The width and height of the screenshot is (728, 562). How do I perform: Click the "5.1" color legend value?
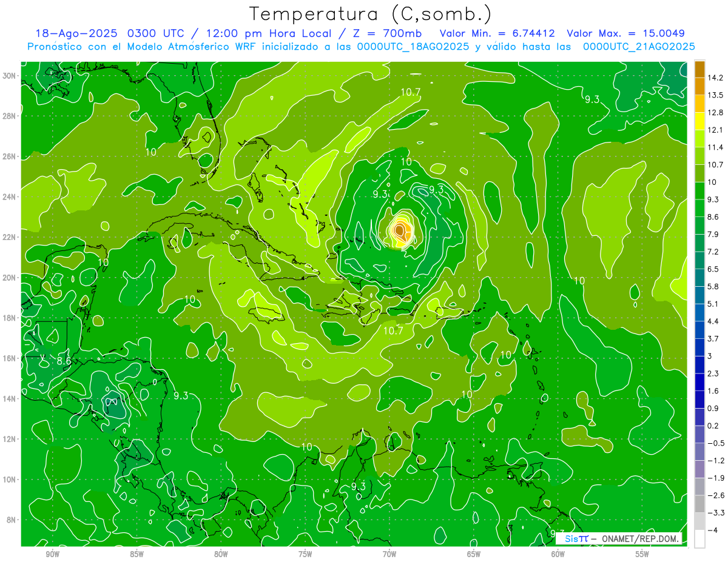(x=713, y=304)
